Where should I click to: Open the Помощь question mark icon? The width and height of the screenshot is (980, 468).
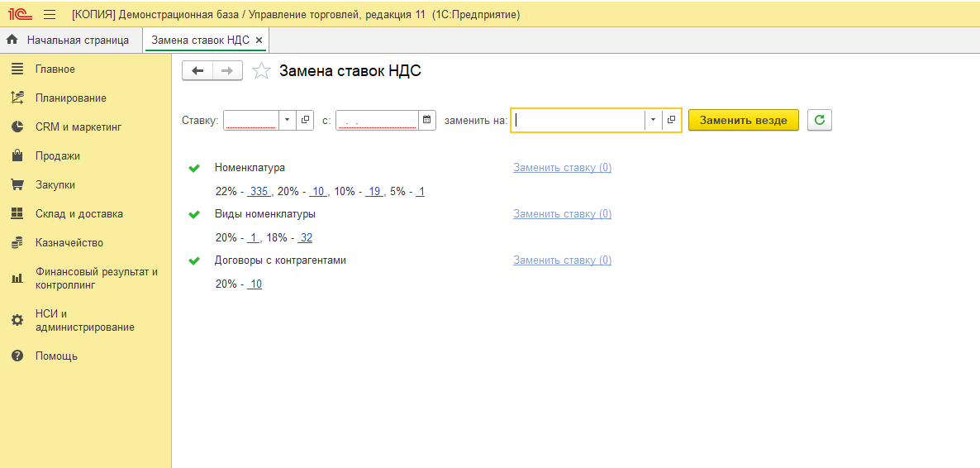click(x=17, y=356)
